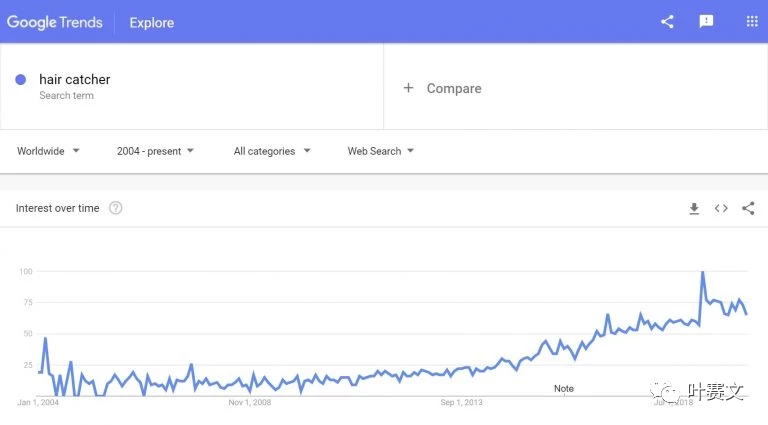Click the blue dot beside hair catcher
768x425 pixels.
point(21,79)
